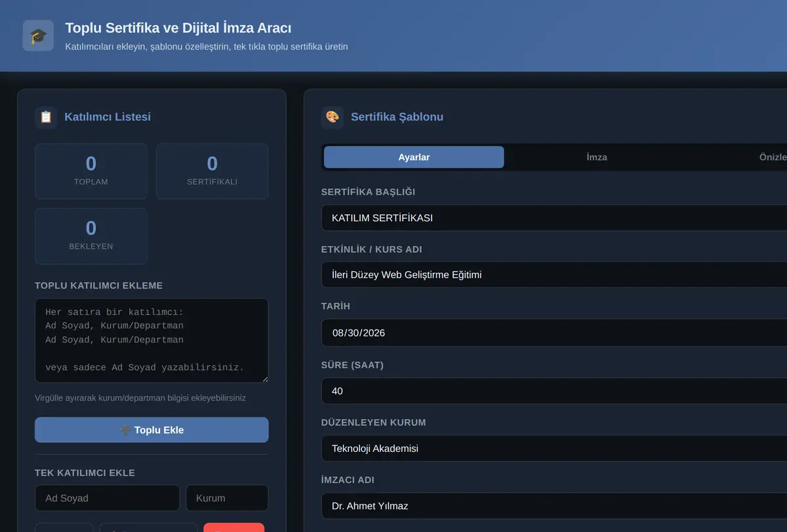Click the Sertifika Şablonu heading
The image size is (787, 532).
point(397,117)
